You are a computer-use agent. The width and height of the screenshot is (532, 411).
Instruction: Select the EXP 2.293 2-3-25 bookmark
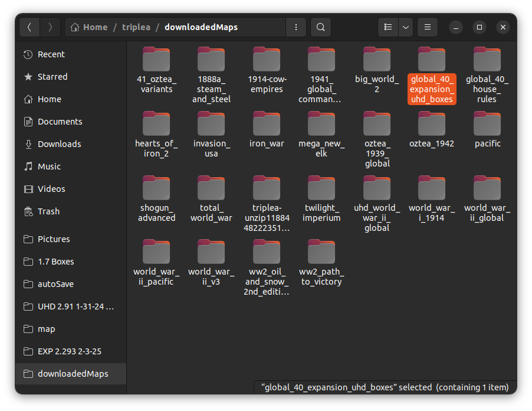pyautogui.click(x=69, y=351)
